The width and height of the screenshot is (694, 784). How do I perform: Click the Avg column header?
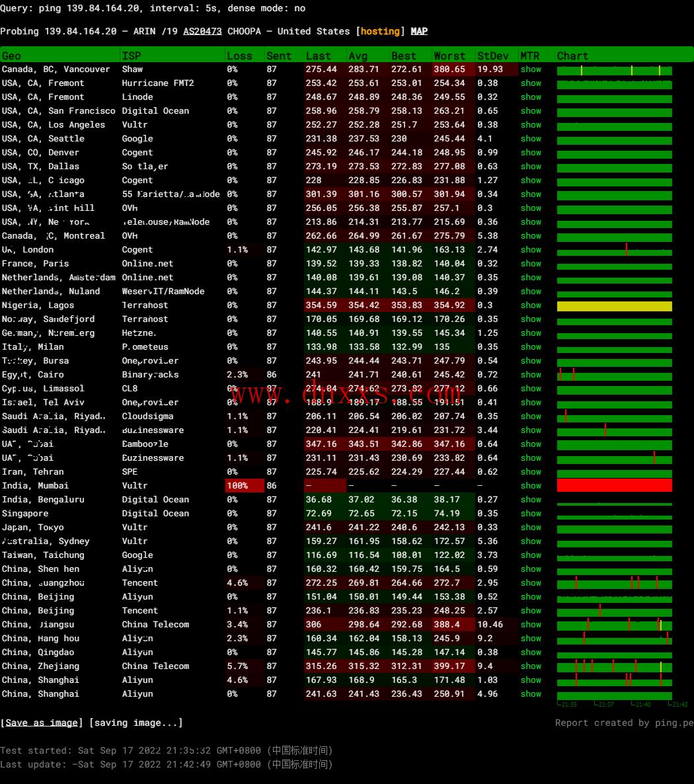[x=358, y=56]
